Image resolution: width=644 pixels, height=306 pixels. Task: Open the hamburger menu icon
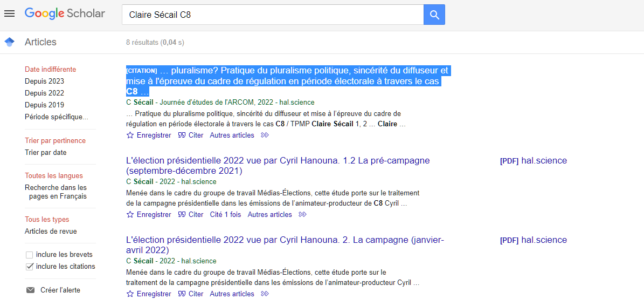[x=9, y=13]
